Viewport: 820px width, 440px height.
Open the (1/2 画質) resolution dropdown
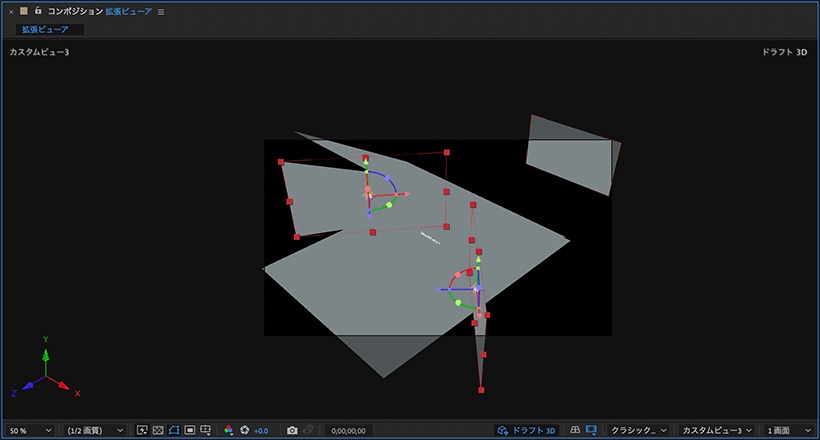point(95,431)
